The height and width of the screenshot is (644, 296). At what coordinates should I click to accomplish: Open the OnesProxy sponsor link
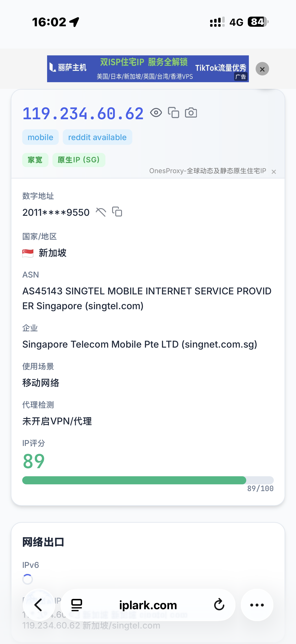point(207,171)
